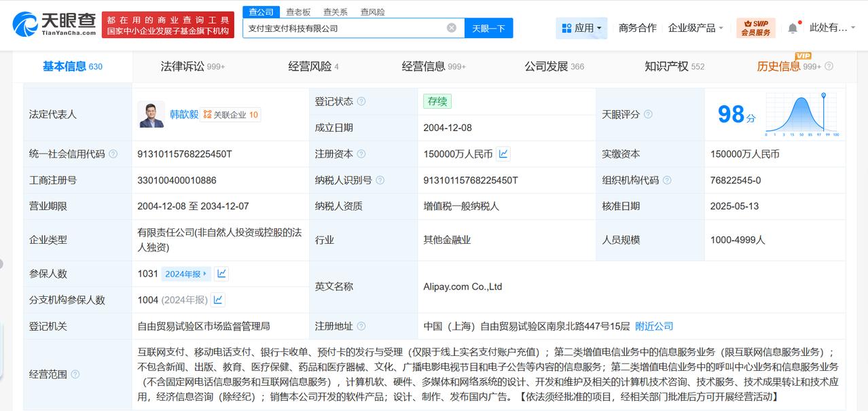Click 核准日期 value 2025-05-13
Image resolution: width=868 pixels, height=411 pixels.
click(734, 206)
